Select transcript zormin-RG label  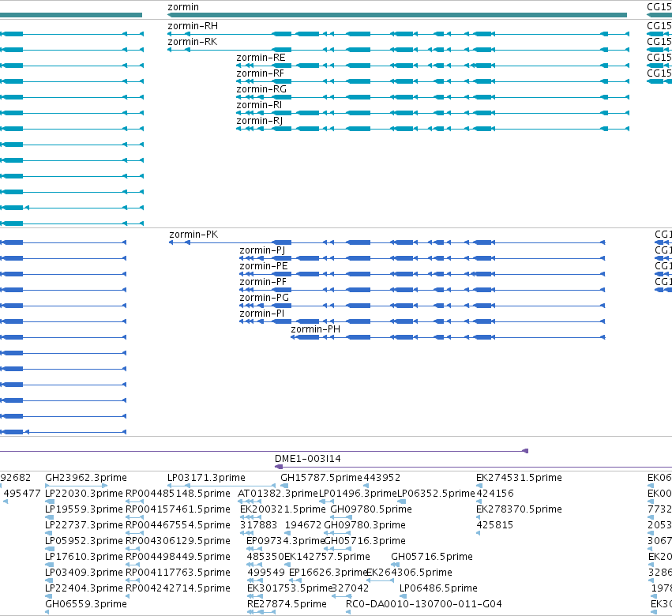(261, 89)
